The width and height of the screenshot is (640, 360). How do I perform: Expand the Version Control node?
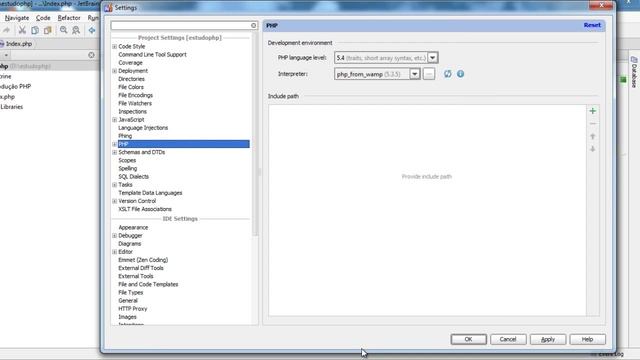pos(114,201)
